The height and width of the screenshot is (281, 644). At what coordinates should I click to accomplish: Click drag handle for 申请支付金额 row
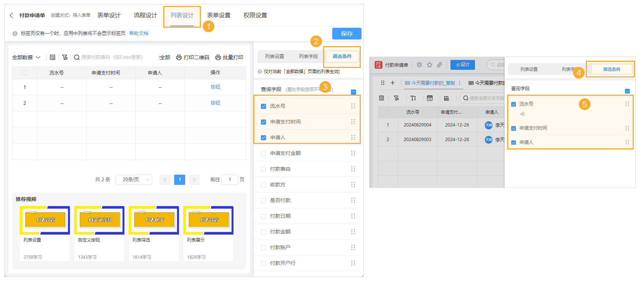353,153
